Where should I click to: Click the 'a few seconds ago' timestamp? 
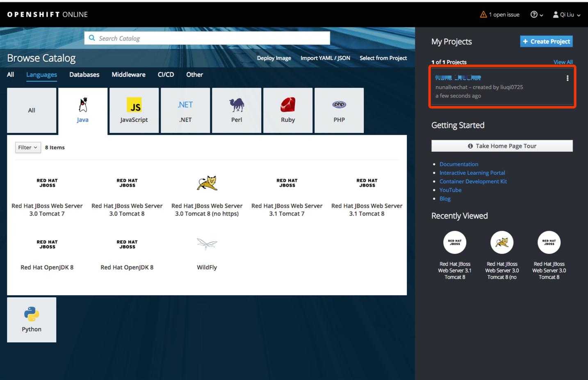coord(458,96)
